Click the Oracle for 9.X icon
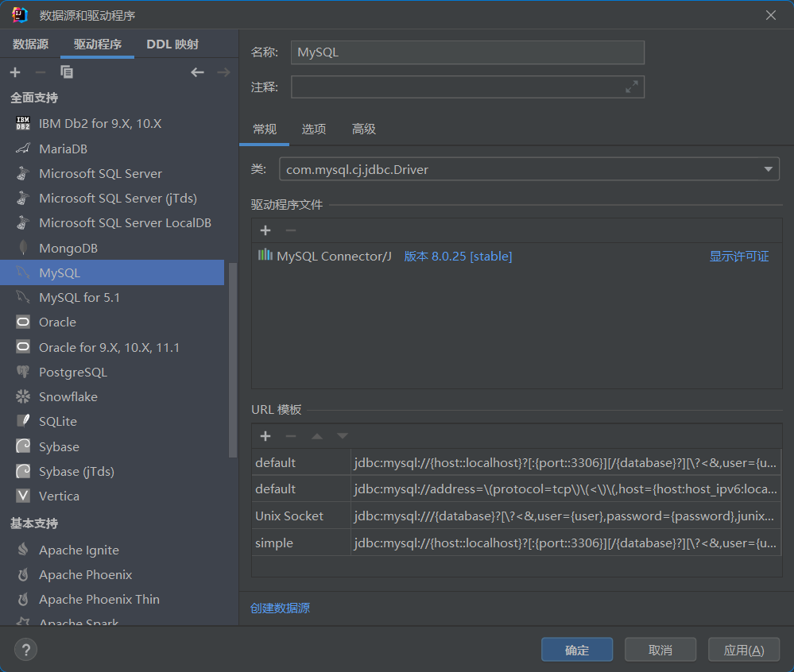The image size is (794, 672). [x=23, y=347]
